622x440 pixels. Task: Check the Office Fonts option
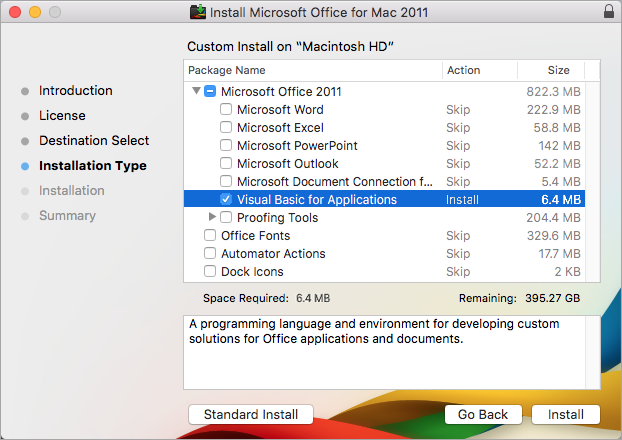(x=210, y=236)
